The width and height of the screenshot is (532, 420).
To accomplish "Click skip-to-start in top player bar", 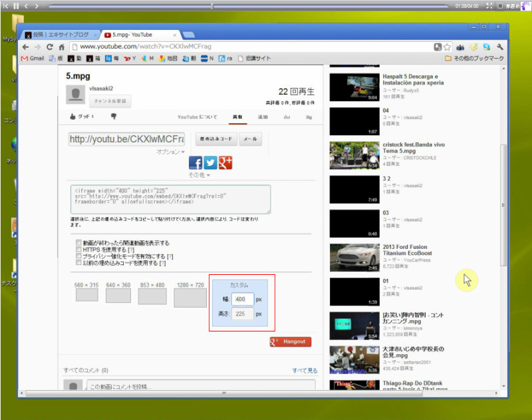I will 6,6.
